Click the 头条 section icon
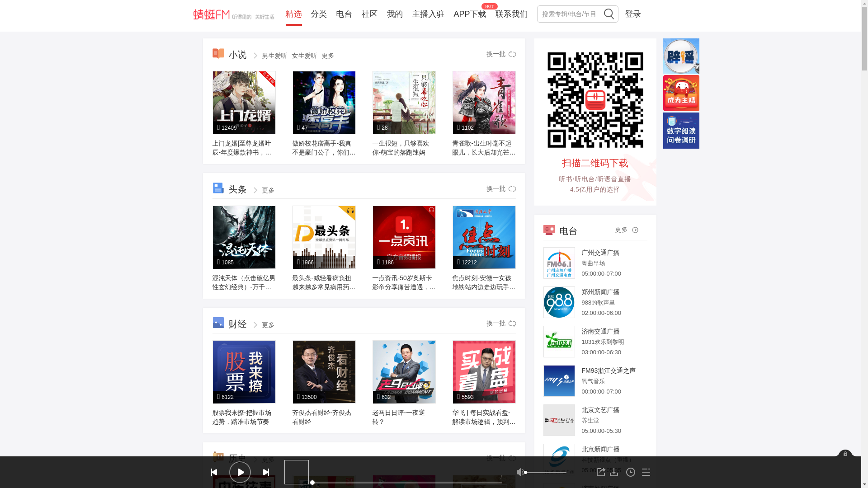 click(218, 188)
